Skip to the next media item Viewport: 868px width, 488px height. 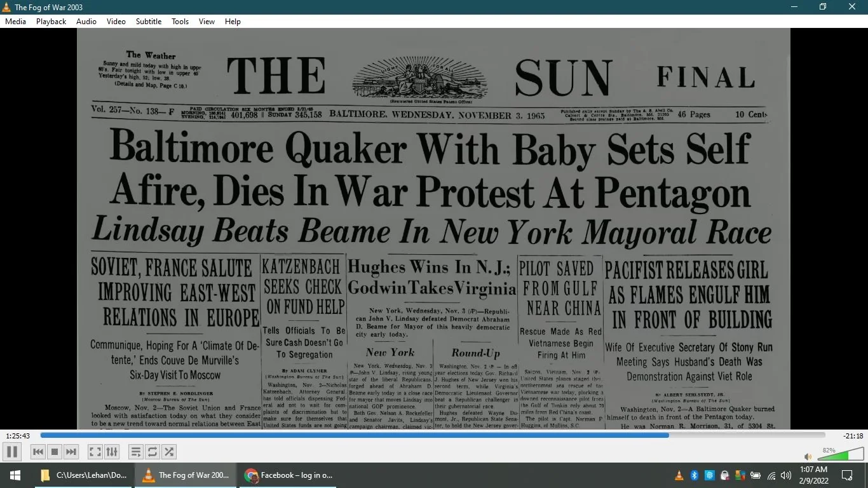(x=71, y=452)
